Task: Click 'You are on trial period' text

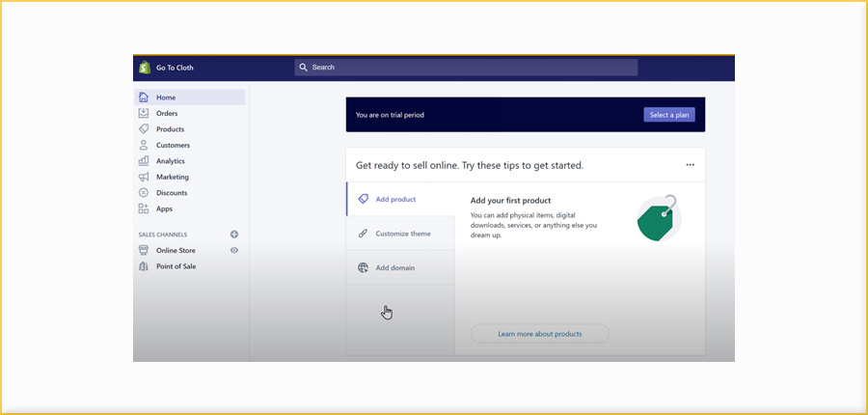Action: click(390, 115)
